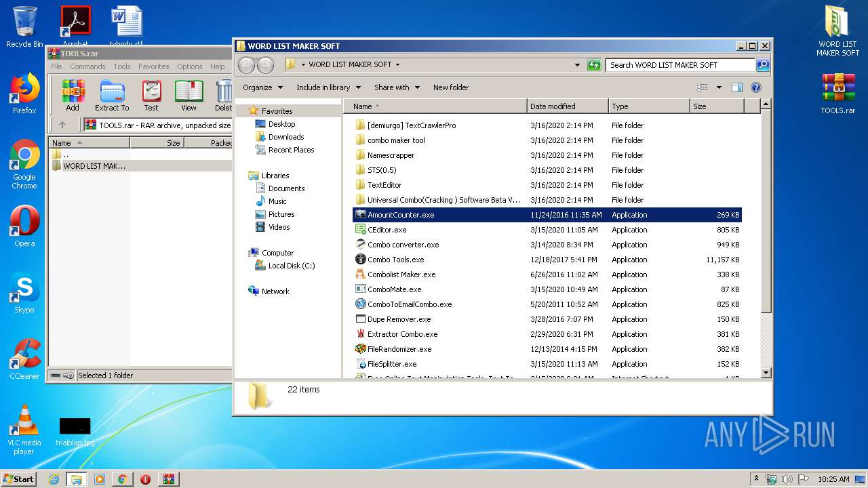
Task: Click the Test icon in WinRAR
Action: (151, 95)
